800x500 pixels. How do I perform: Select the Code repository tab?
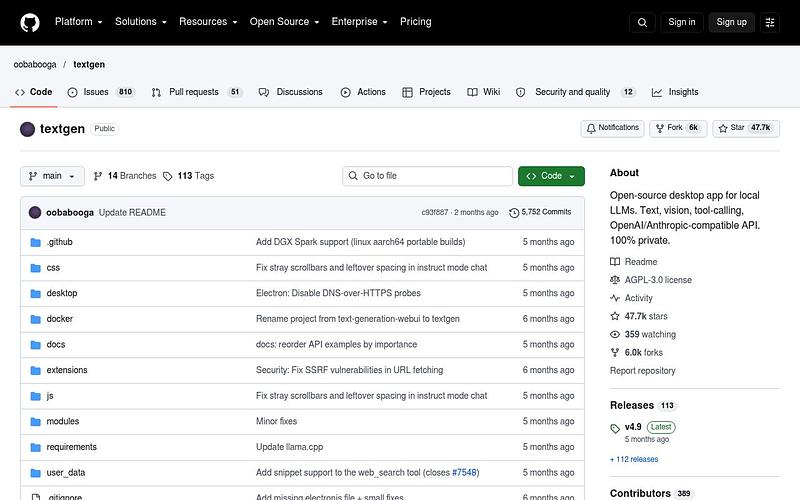coord(34,92)
